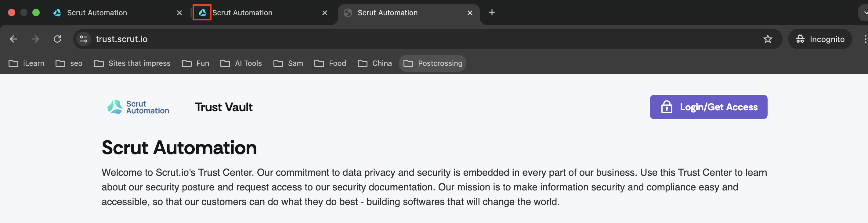This screenshot has width=868, height=223.
Task: Open the iLearn bookmarks folder
Action: click(x=26, y=63)
